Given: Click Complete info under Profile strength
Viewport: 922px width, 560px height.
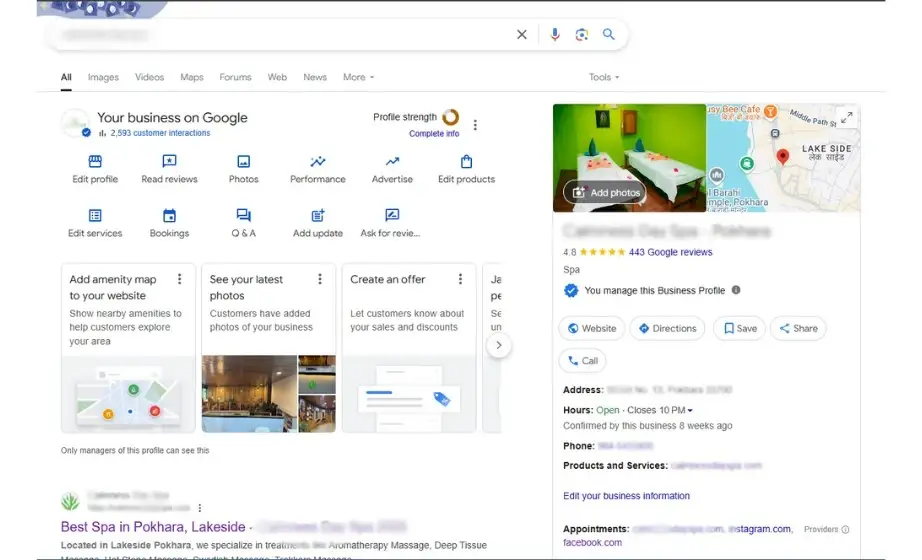Looking at the screenshot, I should click(434, 134).
